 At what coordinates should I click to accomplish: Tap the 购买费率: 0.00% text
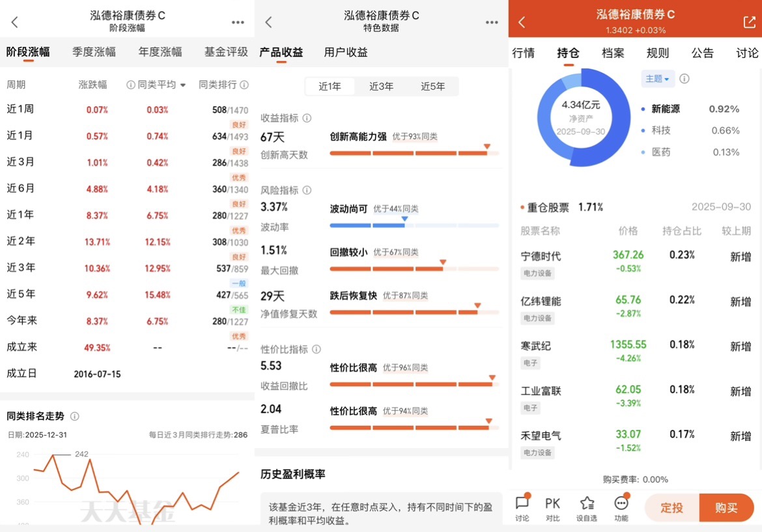click(x=636, y=479)
